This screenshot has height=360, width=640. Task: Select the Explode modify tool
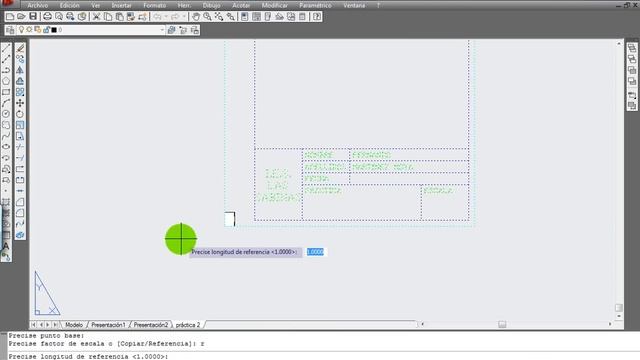[20, 235]
